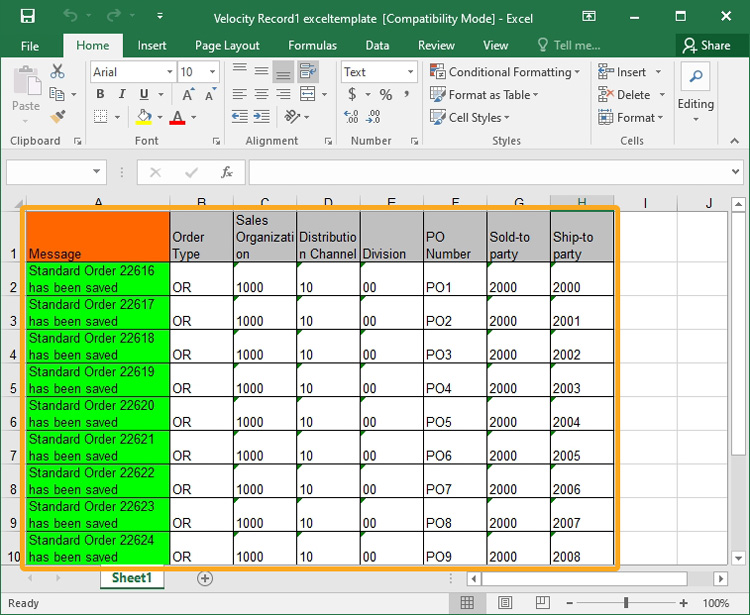Click Align Right icon

[x=283, y=94]
